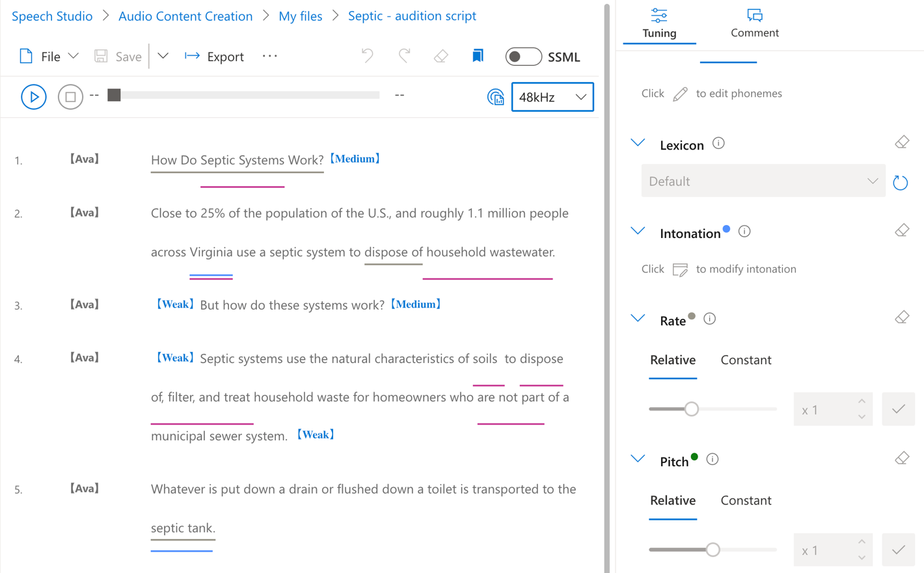This screenshot has height=573, width=924.
Task: Collapse the Pitch section
Action: tap(638, 459)
